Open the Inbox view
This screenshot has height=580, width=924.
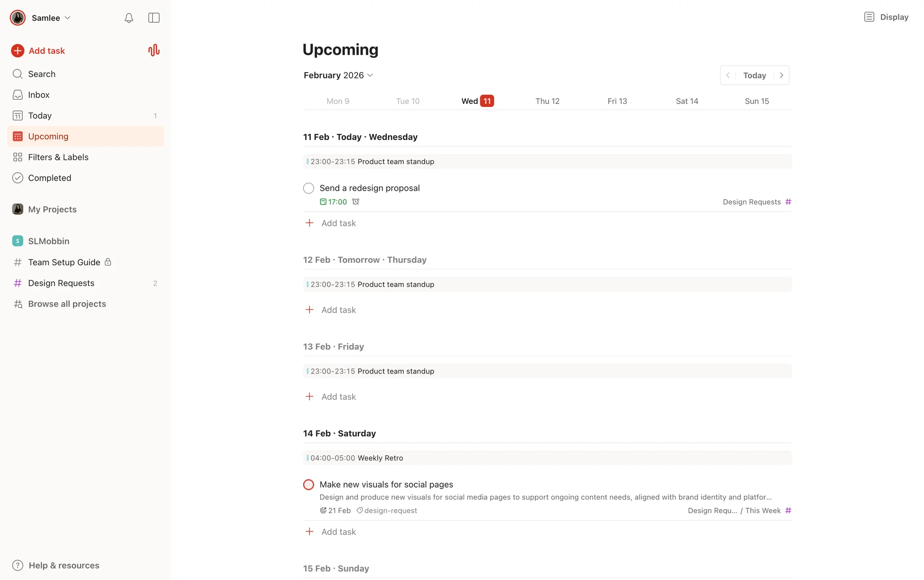(x=38, y=95)
